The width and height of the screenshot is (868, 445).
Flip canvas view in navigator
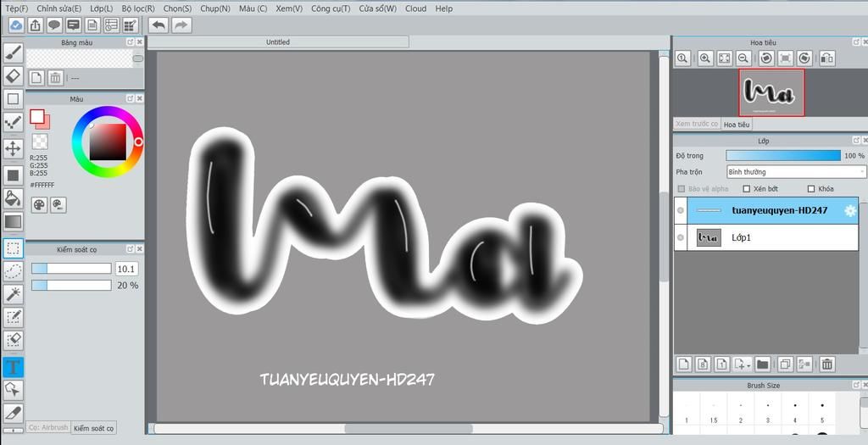point(827,58)
